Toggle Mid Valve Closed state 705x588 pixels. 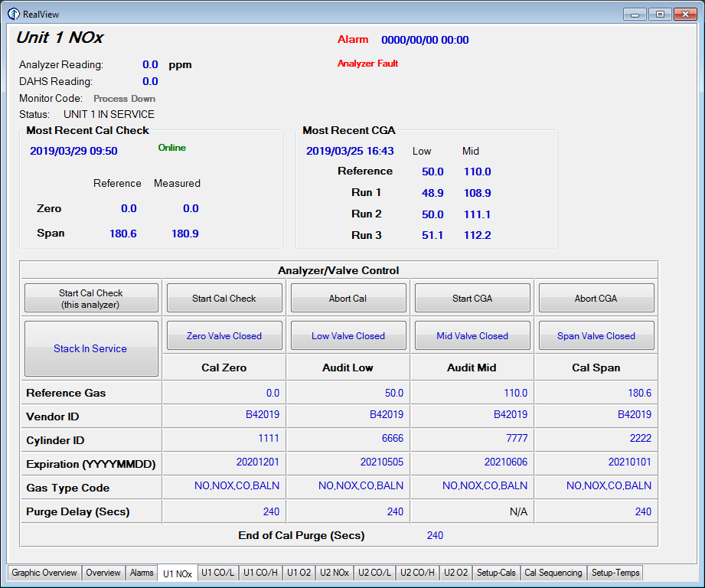tap(472, 335)
